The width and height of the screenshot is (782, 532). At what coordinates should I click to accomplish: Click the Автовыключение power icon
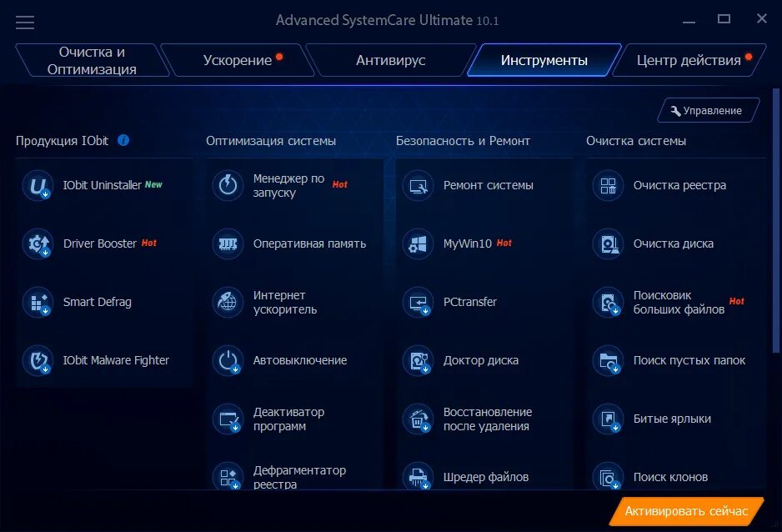tap(228, 360)
